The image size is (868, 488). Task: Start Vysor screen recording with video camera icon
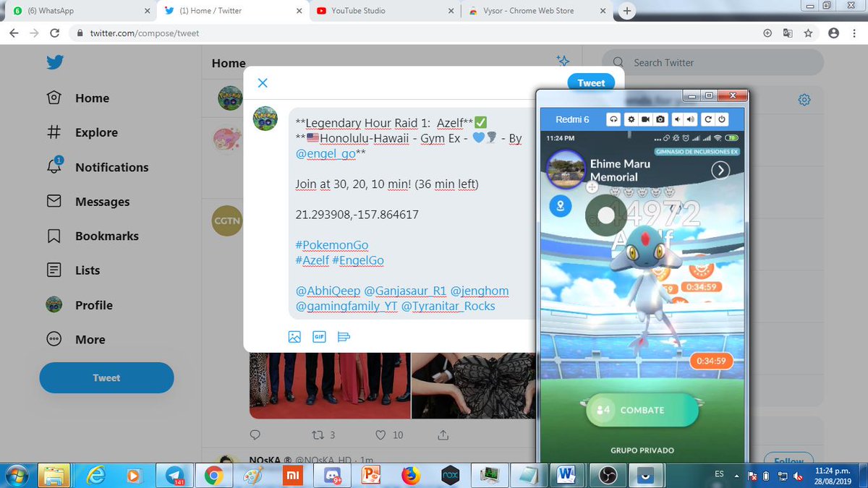tap(644, 119)
